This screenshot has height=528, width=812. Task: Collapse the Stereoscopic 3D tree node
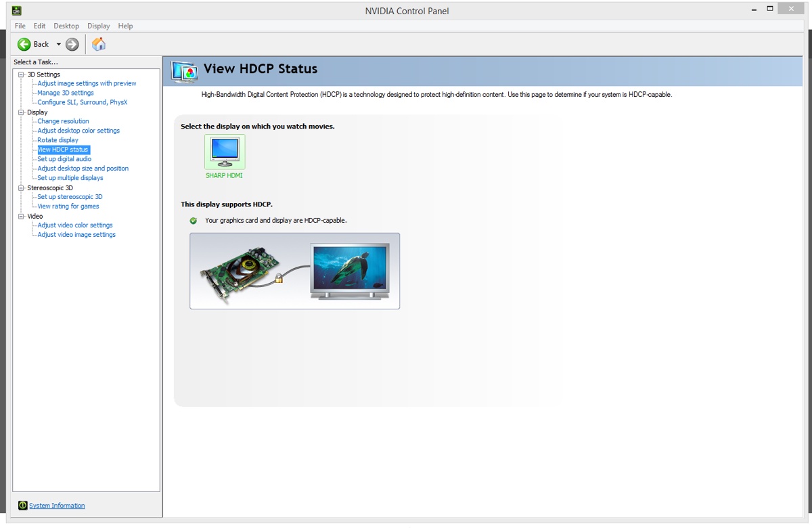tap(21, 188)
